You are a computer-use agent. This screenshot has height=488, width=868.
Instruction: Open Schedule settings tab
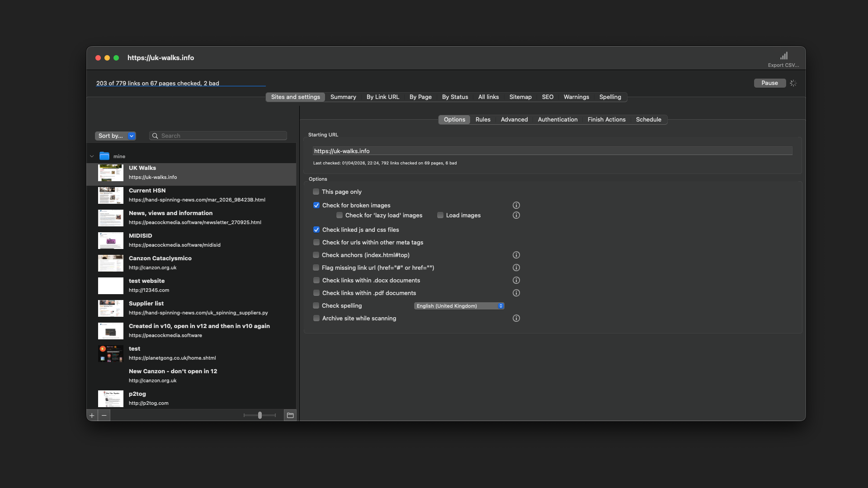(648, 119)
